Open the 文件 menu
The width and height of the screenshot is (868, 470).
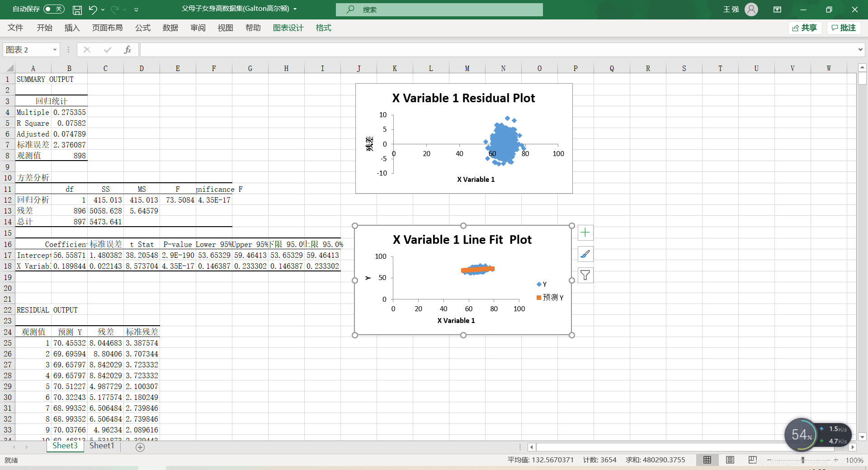point(15,28)
